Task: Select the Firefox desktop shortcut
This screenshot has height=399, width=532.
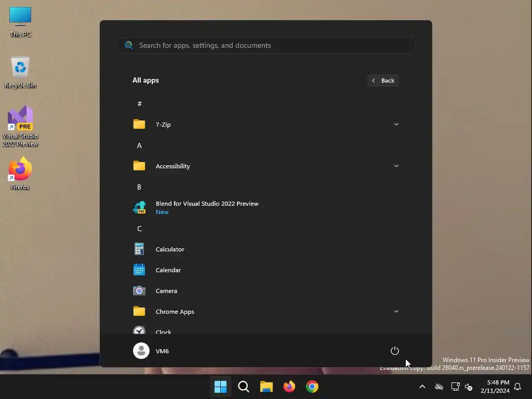Action: click(20, 174)
